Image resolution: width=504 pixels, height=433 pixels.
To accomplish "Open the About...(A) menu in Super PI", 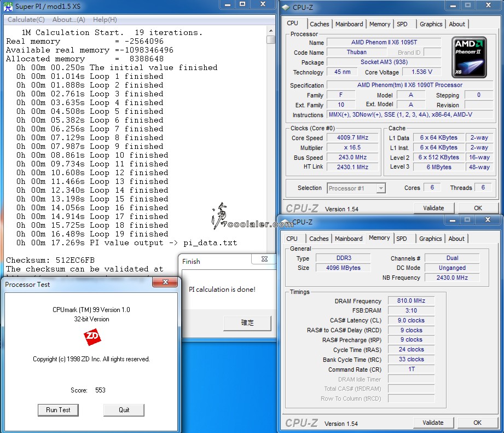I will pos(69,20).
